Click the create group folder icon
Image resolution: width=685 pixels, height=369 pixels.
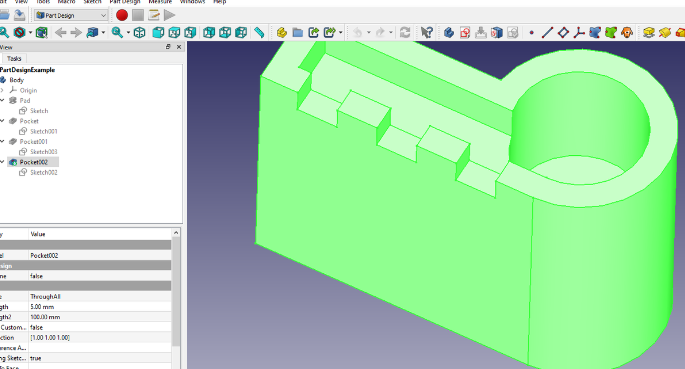pos(298,32)
